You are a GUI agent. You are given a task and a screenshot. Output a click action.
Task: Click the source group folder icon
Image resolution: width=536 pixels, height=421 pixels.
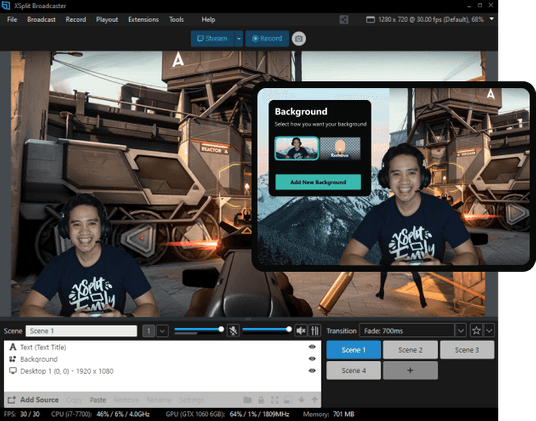click(247, 399)
